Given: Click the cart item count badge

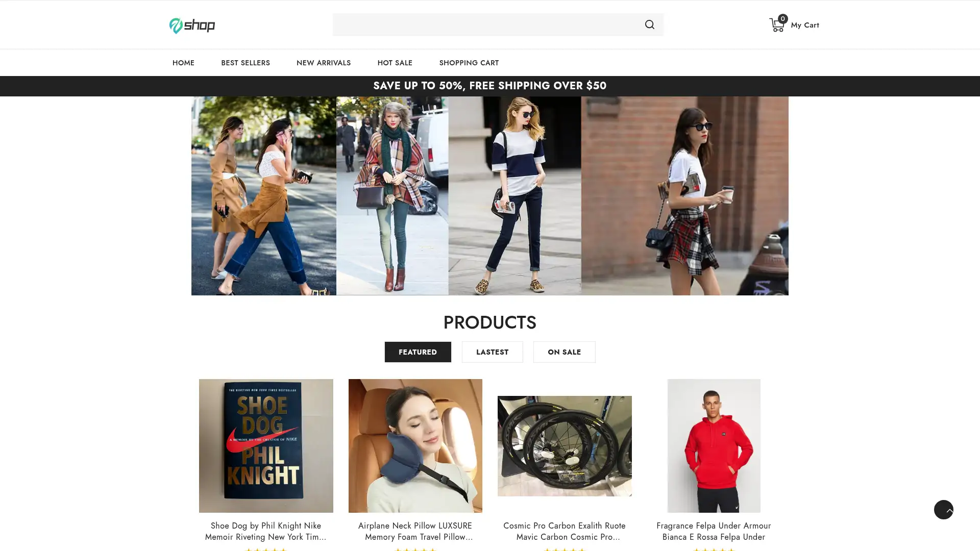Looking at the screenshot, I should (x=782, y=19).
